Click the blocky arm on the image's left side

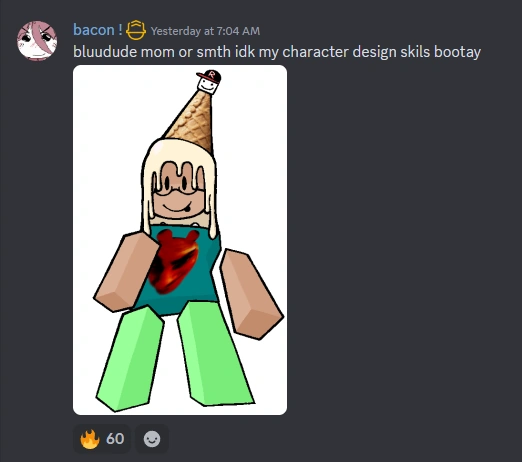(126, 272)
